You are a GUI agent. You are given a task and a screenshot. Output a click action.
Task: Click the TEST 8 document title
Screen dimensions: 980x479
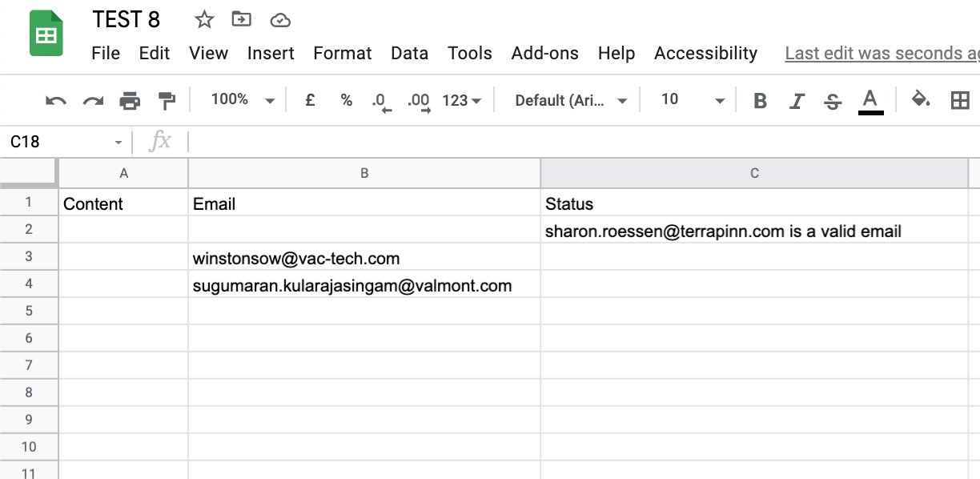tap(126, 19)
